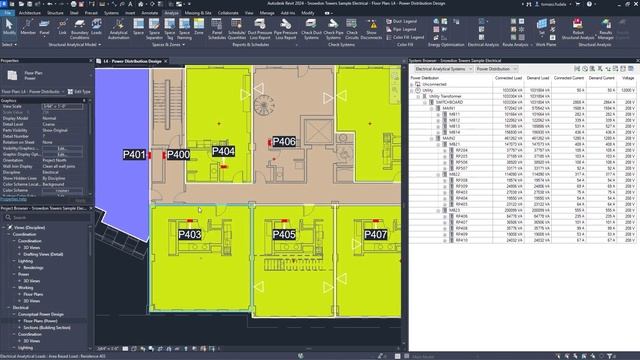Click Edit Type button in Properties
The width and height of the screenshot is (640, 360).
[x=79, y=92]
